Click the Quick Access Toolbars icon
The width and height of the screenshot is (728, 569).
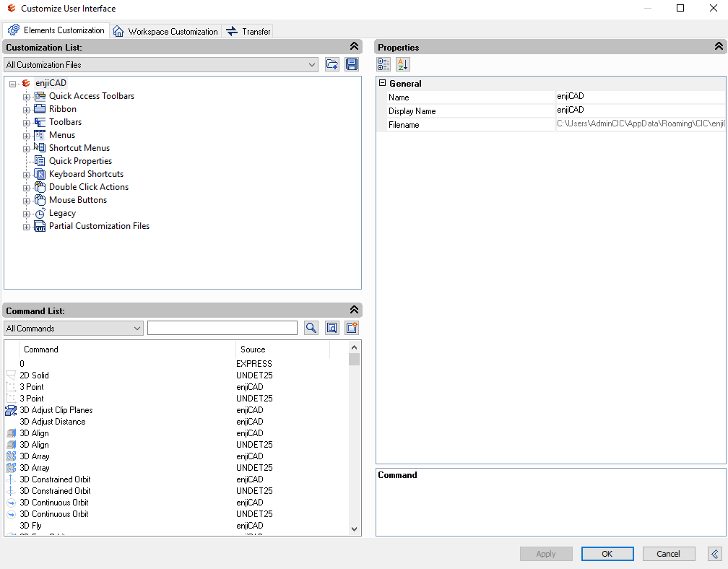pos(40,96)
